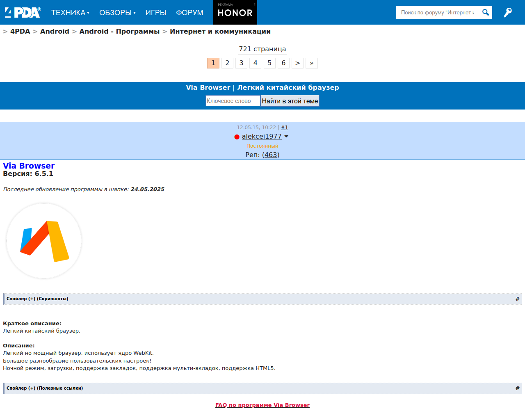Click the key login icon
The image size is (525, 420).
508,12
